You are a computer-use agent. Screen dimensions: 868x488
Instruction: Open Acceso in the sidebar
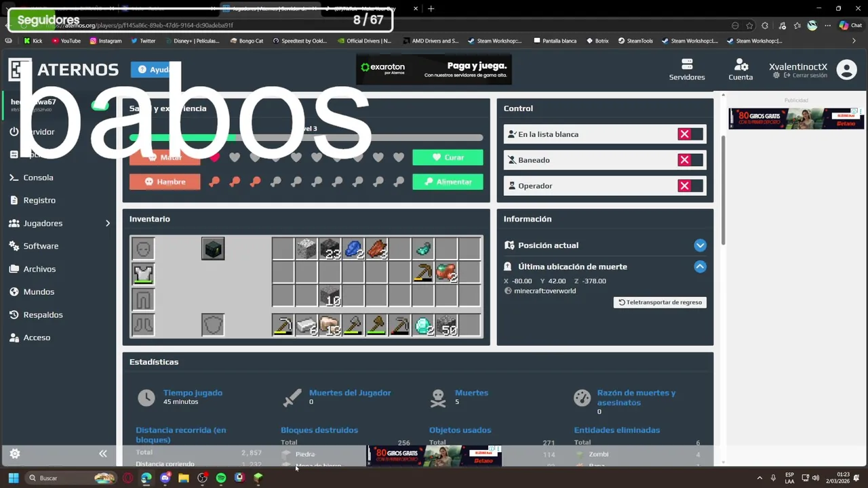pos(37,338)
